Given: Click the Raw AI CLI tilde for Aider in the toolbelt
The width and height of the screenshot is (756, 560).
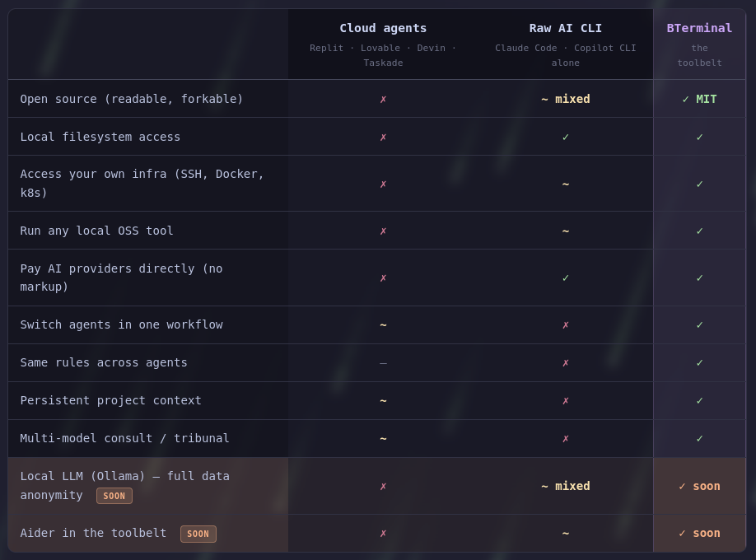Looking at the screenshot, I should tap(565, 534).
